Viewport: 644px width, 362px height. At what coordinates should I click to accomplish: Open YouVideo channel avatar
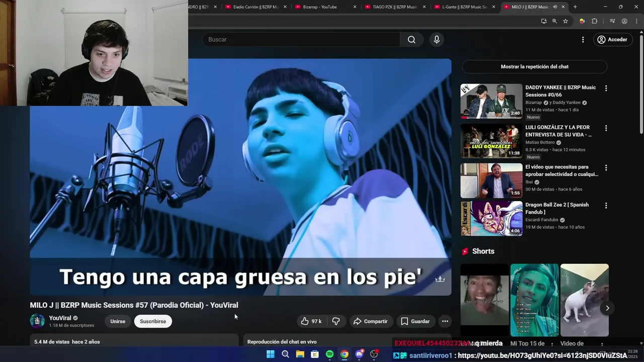(x=37, y=321)
